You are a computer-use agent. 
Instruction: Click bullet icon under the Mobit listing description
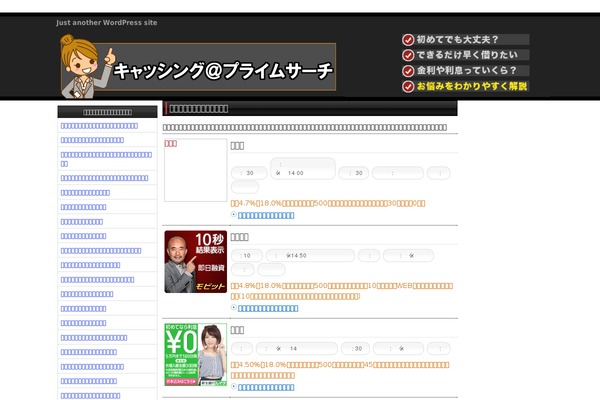233,307
